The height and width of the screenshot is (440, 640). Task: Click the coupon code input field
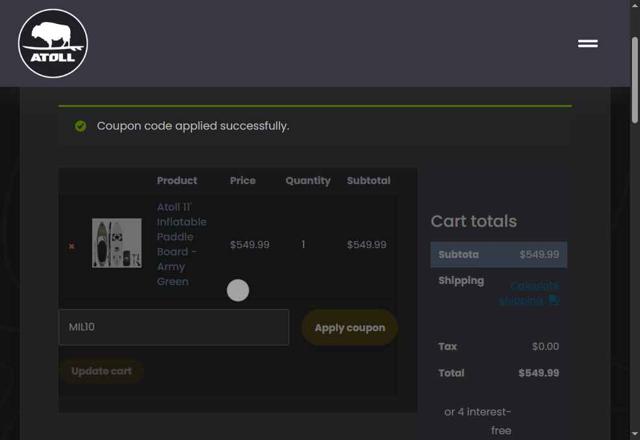174,327
